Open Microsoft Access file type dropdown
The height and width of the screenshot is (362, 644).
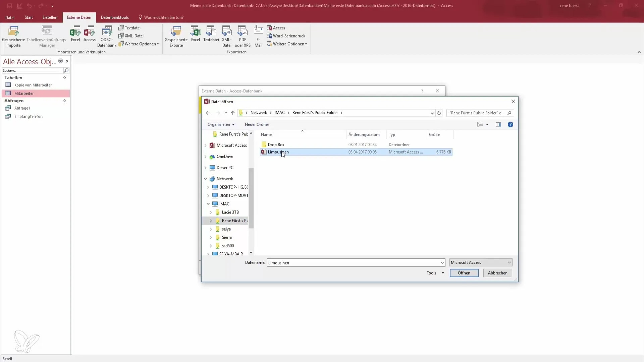(481, 262)
